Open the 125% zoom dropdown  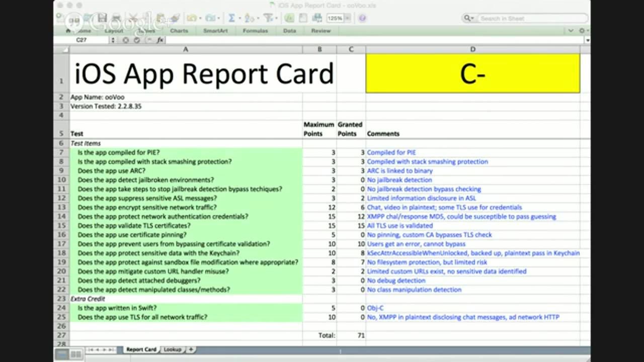pos(348,18)
